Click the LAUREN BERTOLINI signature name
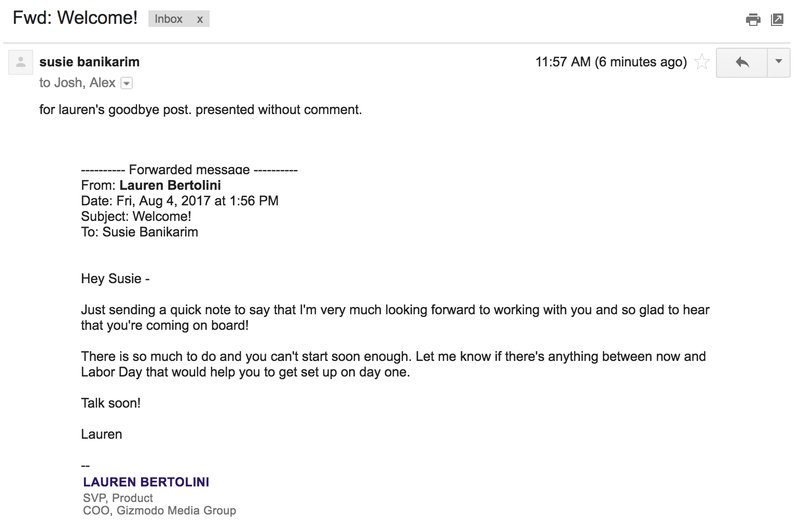This screenshot has width=800, height=530. click(x=146, y=482)
